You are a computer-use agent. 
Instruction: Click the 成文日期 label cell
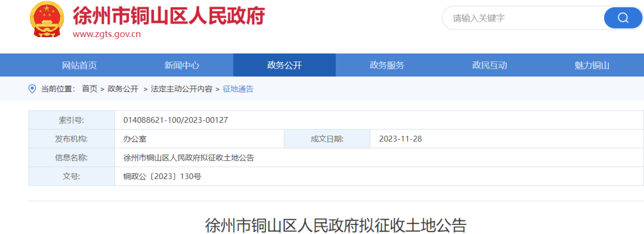[327, 139]
